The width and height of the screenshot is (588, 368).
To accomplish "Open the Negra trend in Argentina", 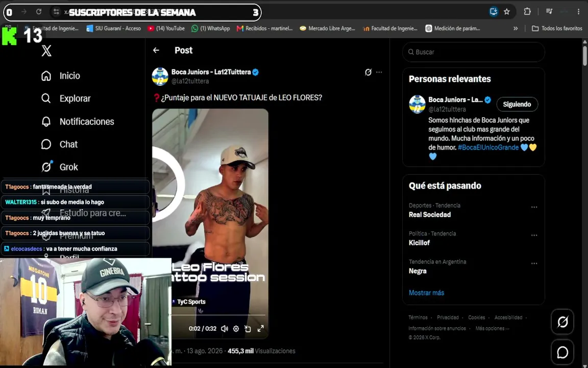I will (418, 271).
